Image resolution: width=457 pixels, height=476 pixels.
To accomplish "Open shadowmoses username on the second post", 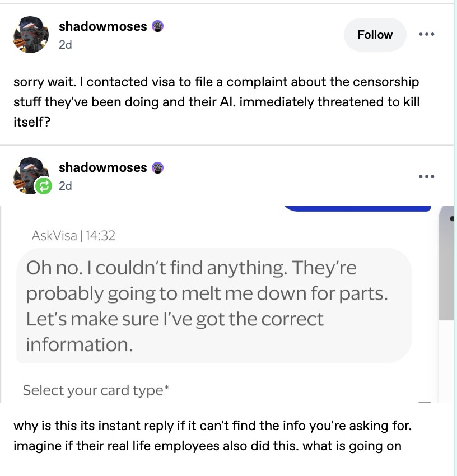I will point(102,167).
